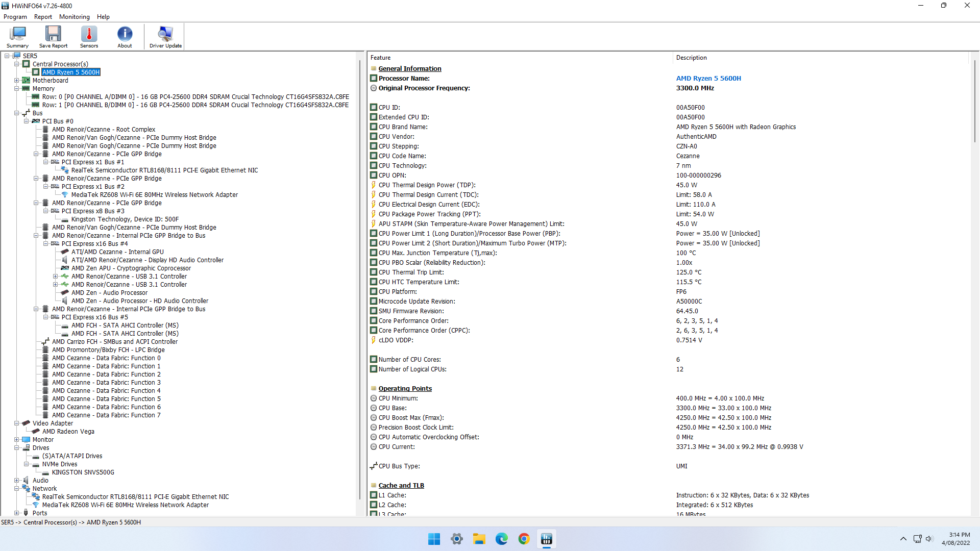The image size is (980, 551).
Task: Click the AMD Zen APU Cryptographic Coprocessor icon
Action: click(65, 268)
